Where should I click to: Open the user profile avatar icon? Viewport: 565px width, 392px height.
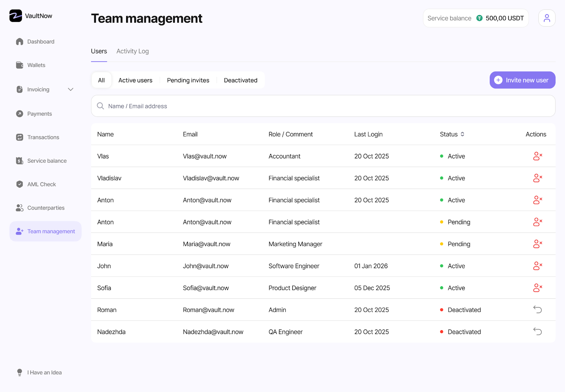point(547,18)
